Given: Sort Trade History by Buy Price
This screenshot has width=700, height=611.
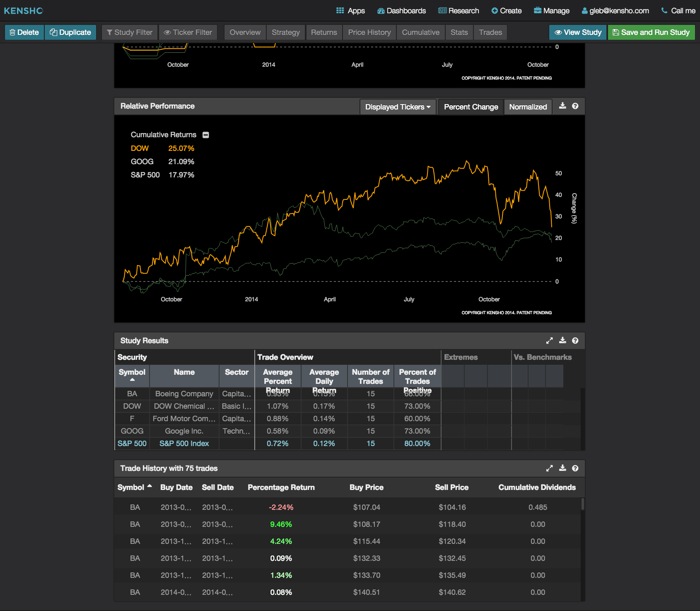Looking at the screenshot, I should [x=367, y=487].
